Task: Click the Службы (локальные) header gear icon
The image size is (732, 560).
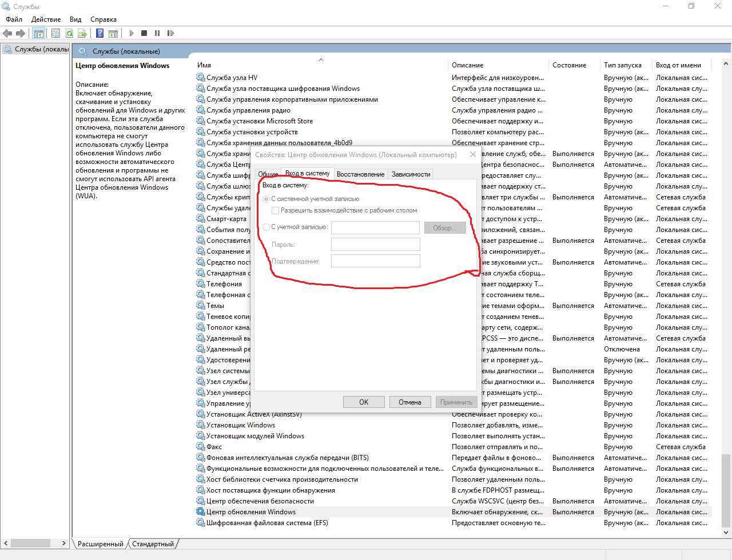Action: coord(83,51)
